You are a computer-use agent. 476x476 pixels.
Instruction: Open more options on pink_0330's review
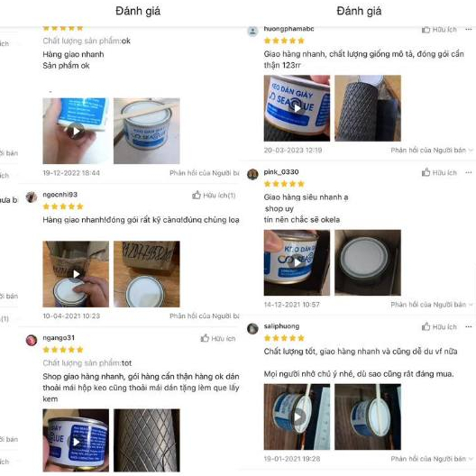(x=469, y=172)
